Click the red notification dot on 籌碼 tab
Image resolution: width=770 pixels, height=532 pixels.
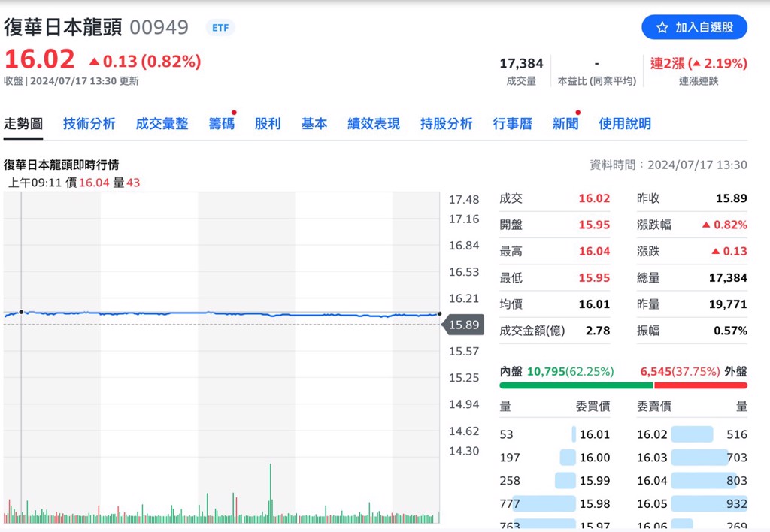(x=235, y=112)
